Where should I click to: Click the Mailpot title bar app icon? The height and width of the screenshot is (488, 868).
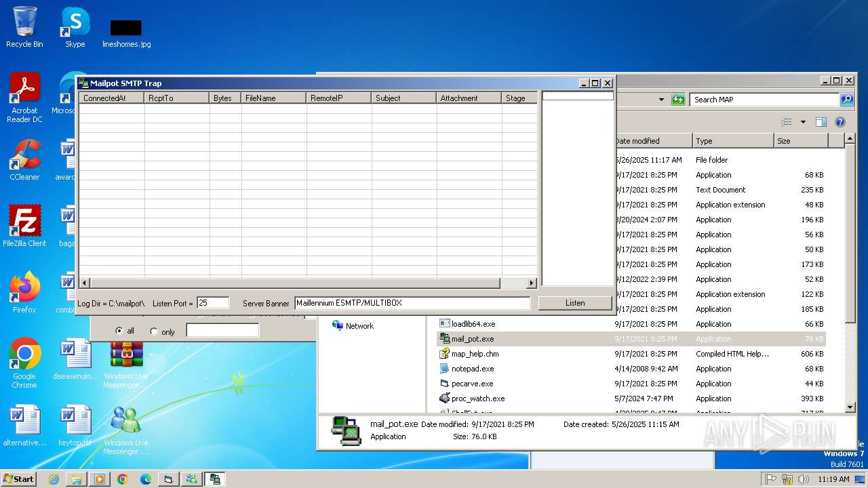84,83
